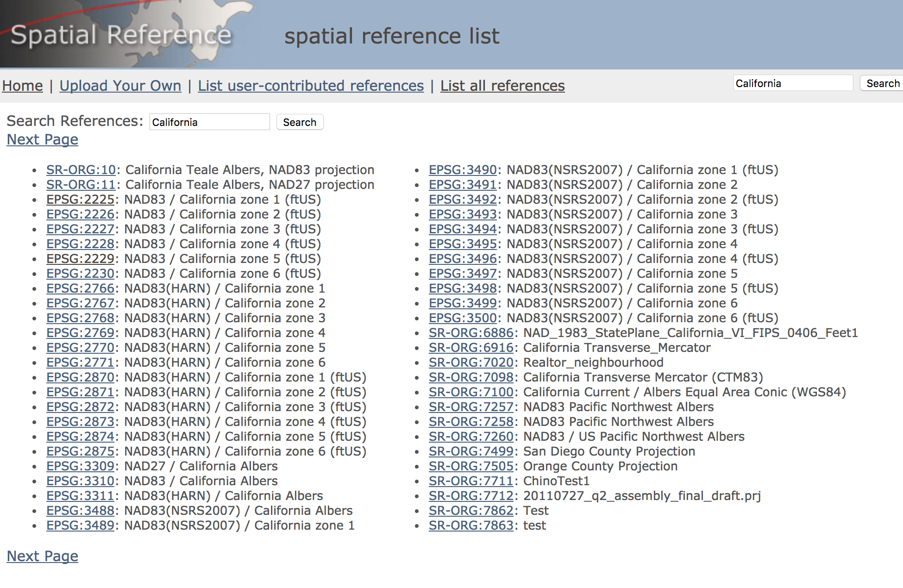Open EPSG:3499 link
This screenshot has width=903, height=588.
coord(463,303)
